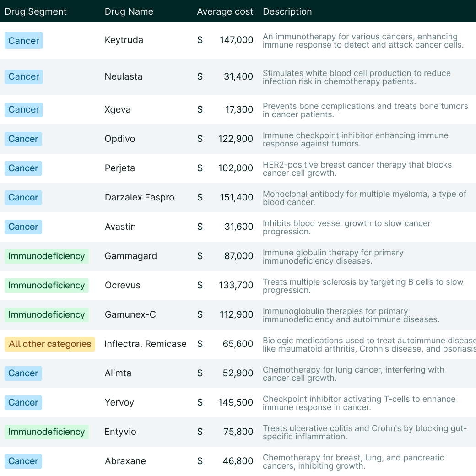
Task: Select the Entyvio drug name cell
Action: 120,432
